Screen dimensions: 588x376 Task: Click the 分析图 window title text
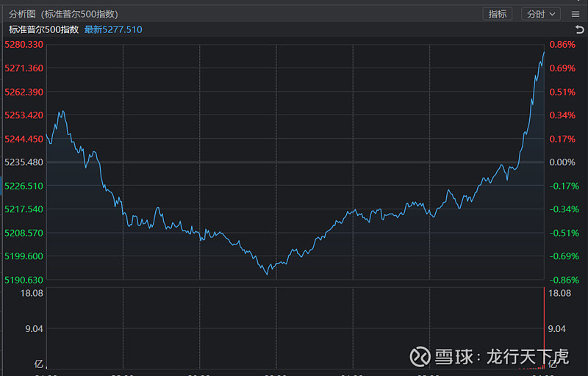coord(21,14)
